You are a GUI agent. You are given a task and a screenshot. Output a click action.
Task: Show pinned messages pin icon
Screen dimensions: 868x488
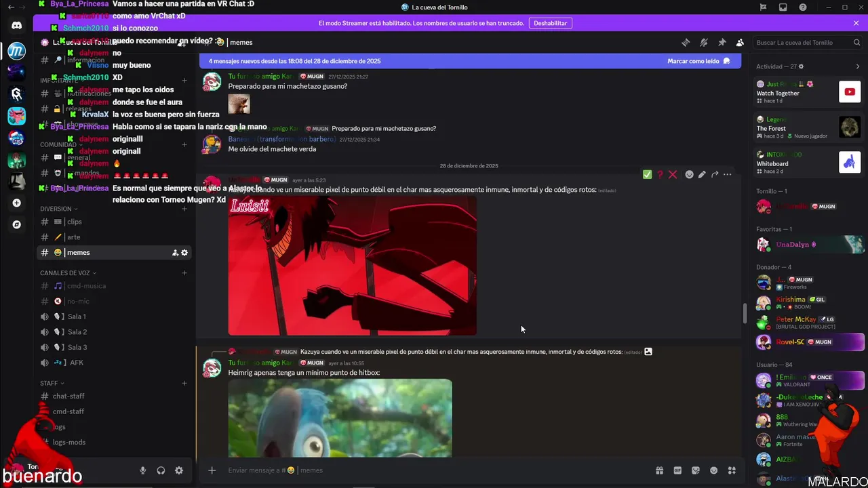722,42
